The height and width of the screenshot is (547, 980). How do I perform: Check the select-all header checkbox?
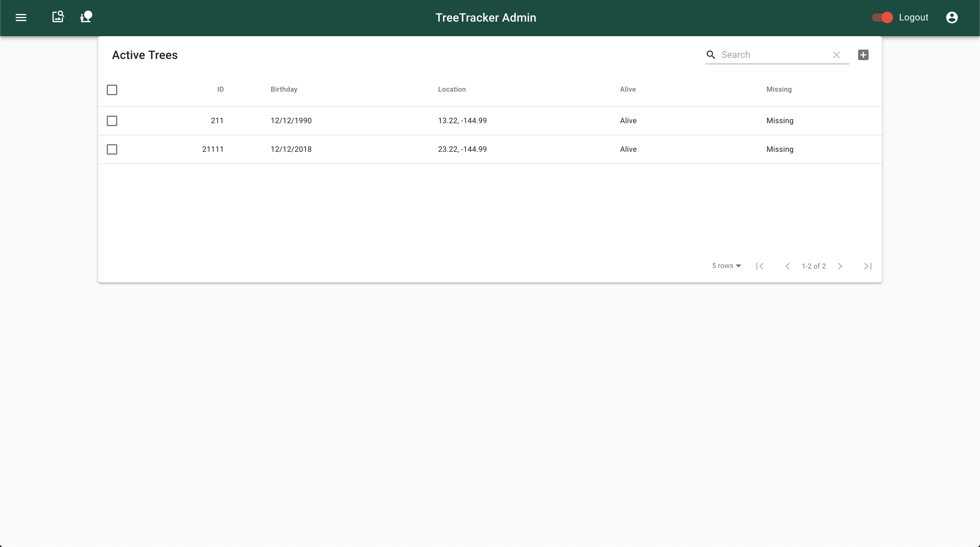[112, 90]
